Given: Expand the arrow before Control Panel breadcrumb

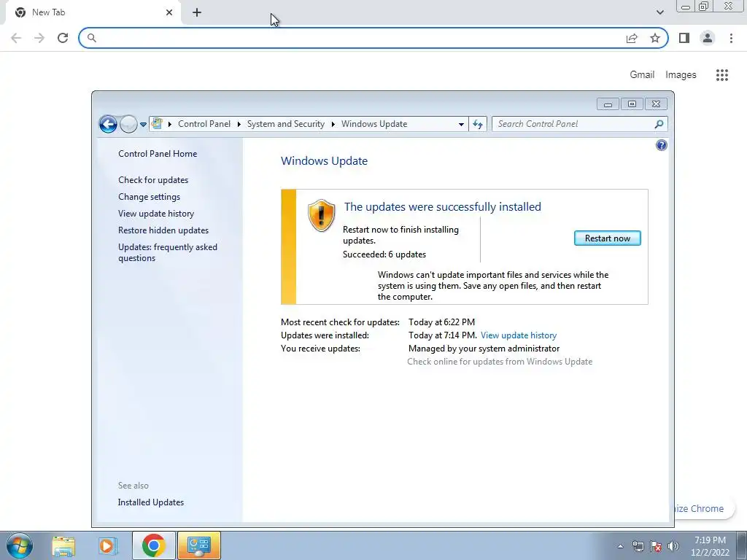Looking at the screenshot, I should pos(169,124).
